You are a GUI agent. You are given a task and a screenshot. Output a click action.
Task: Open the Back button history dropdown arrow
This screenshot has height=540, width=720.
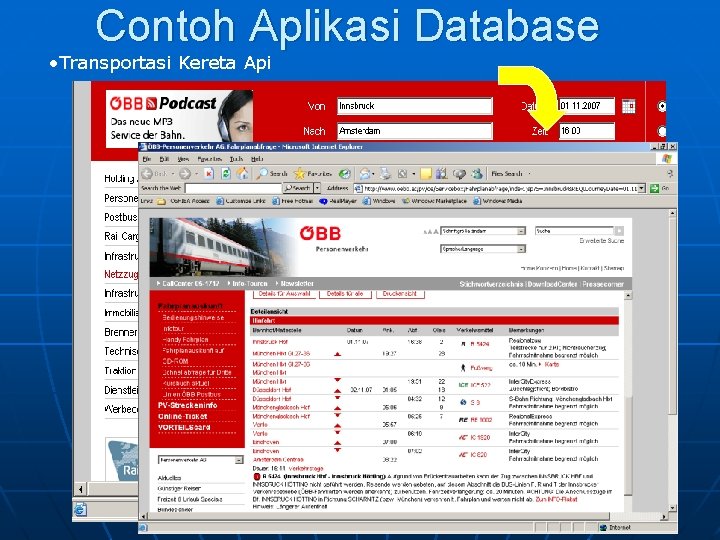click(173, 174)
